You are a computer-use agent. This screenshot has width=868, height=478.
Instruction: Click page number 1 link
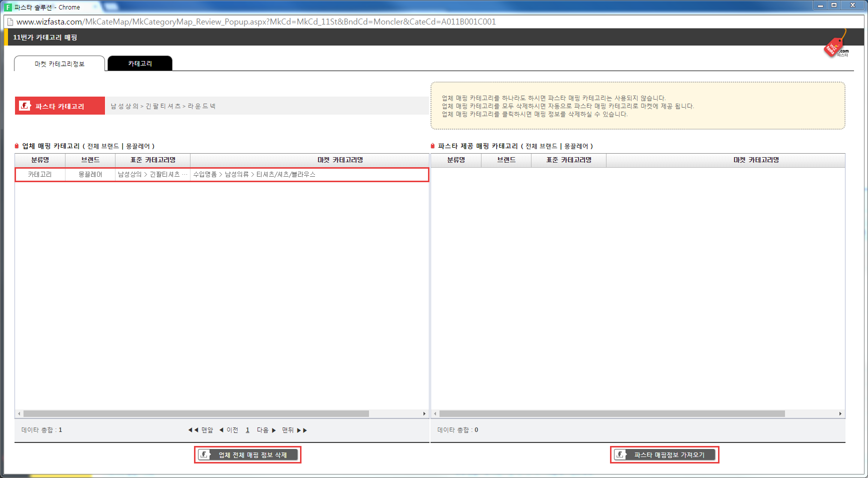(247, 430)
